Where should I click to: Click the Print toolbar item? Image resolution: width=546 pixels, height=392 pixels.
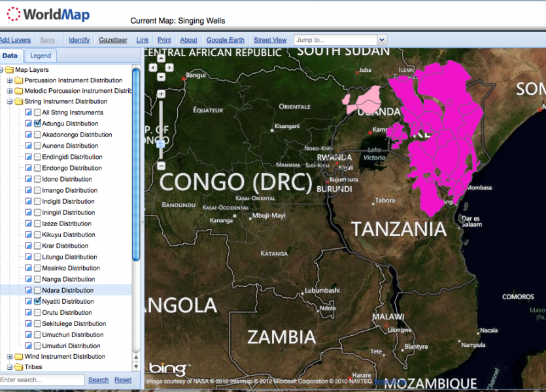point(164,40)
